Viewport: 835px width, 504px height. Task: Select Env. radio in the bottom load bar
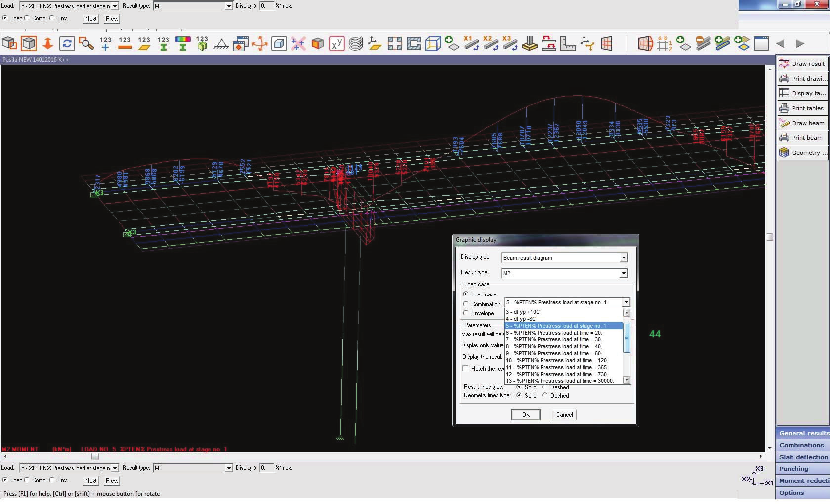[52, 480]
